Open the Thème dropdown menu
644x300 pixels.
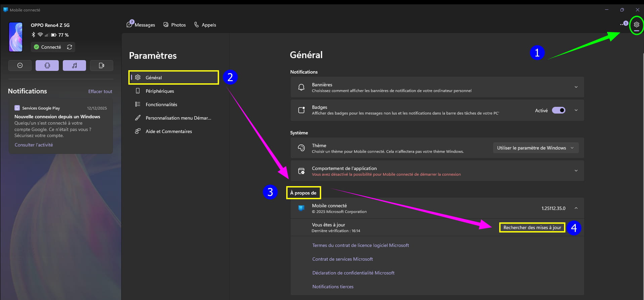pos(535,148)
